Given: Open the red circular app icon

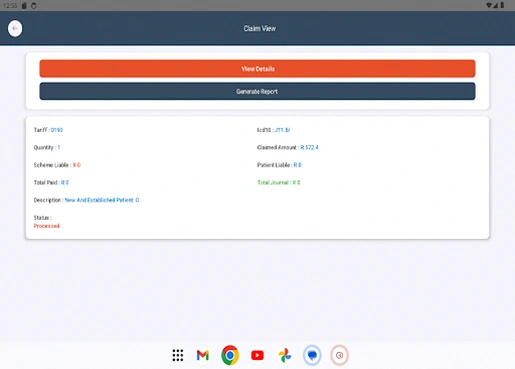Looking at the screenshot, I should coord(339,355).
